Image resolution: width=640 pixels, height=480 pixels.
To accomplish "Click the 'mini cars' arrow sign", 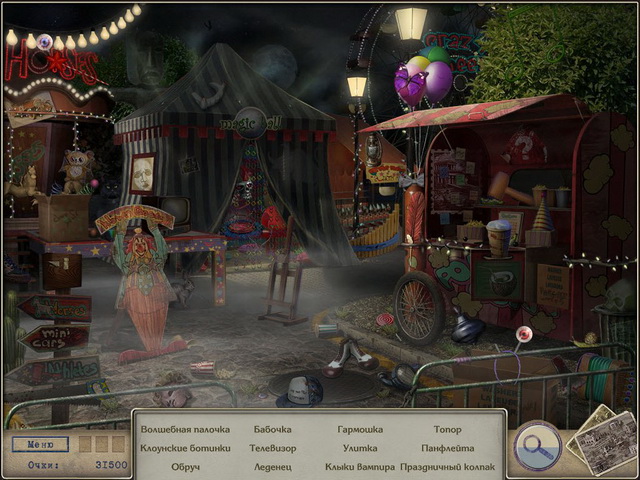I will 53,338.
